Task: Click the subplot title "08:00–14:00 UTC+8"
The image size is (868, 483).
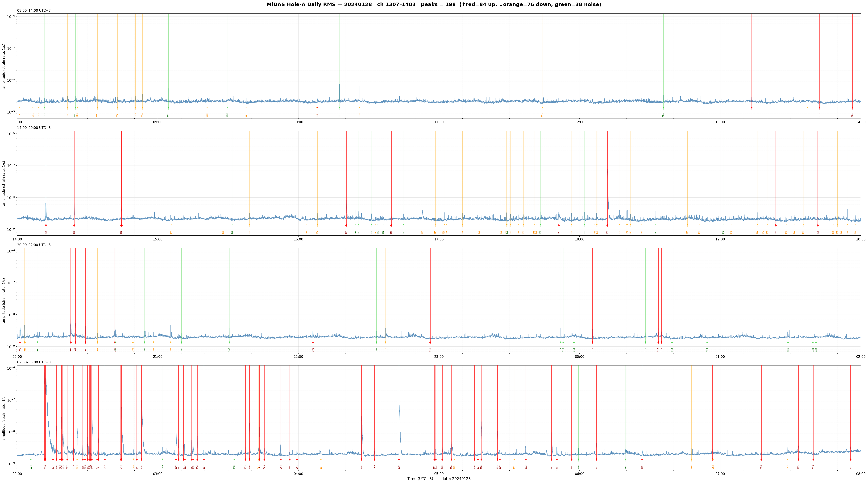Action: 34,10
